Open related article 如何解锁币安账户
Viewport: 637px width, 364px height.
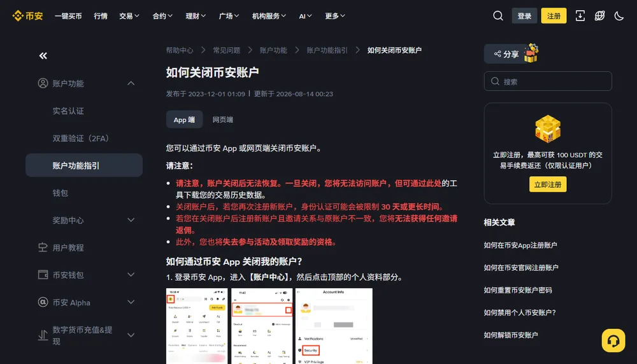click(511, 335)
